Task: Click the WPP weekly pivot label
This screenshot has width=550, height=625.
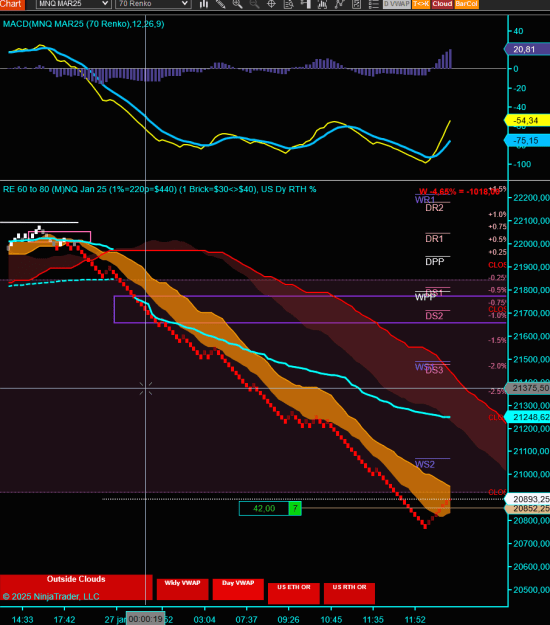Action: tap(424, 297)
